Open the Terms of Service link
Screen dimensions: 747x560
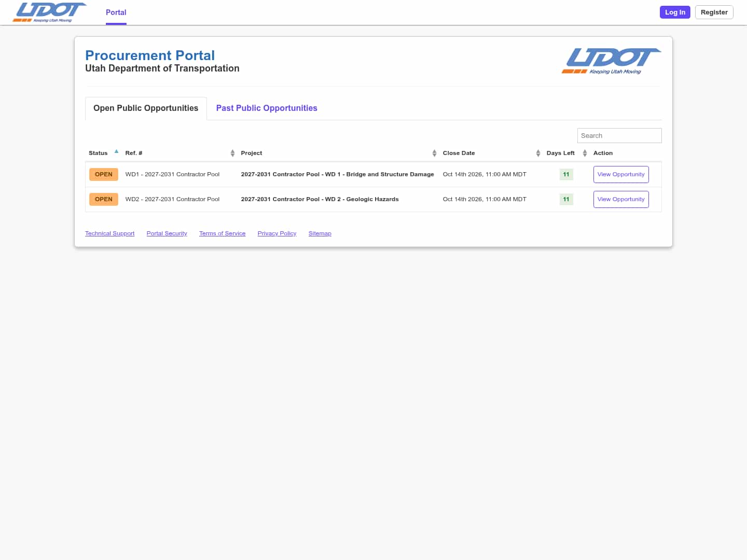[222, 233]
